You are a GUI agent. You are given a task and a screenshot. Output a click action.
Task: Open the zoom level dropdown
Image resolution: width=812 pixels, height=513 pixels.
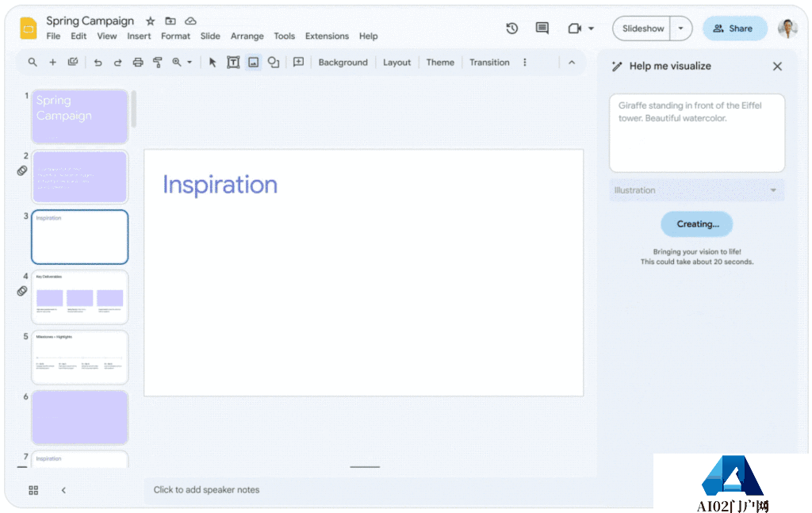[182, 63]
